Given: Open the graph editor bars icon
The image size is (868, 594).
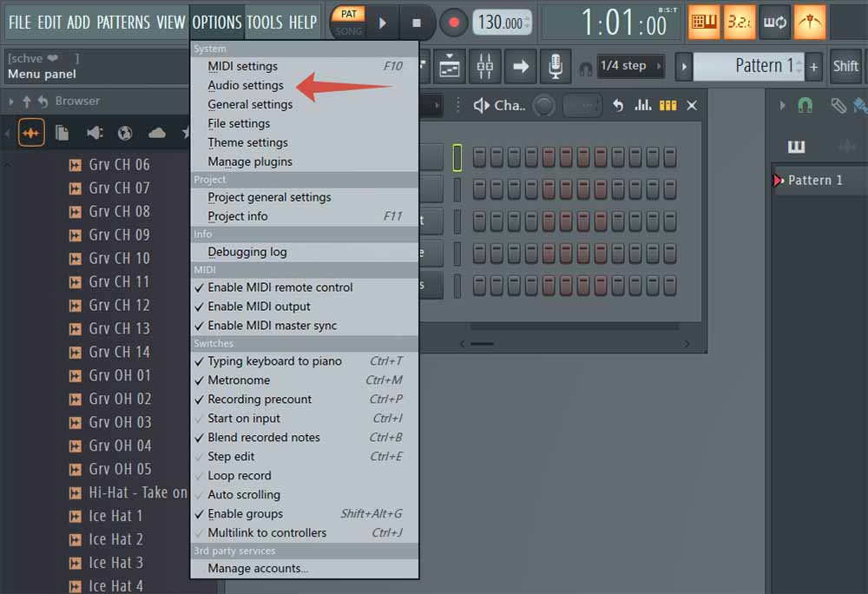Looking at the screenshot, I should click(x=642, y=105).
